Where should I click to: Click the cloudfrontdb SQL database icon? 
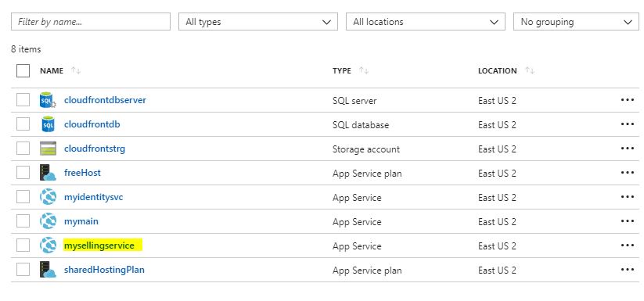pyautogui.click(x=48, y=124)
